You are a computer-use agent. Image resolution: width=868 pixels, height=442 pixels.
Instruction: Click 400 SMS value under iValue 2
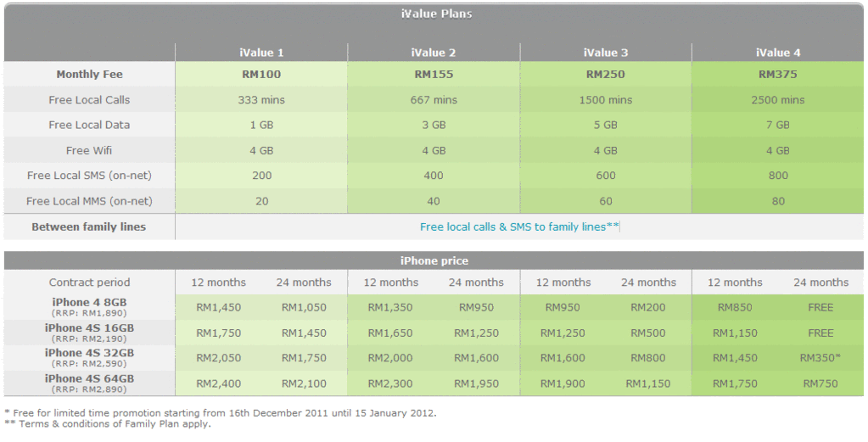[x=434, y=176]
